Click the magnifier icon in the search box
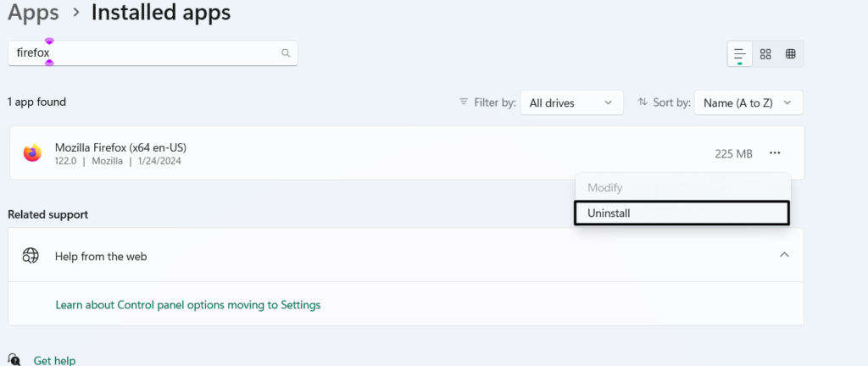Screen dimensions: 868x366 coord(286,53)
